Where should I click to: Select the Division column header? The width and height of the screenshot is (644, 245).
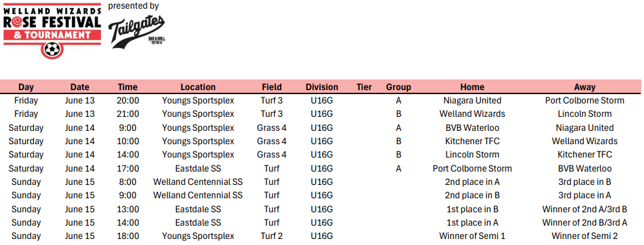tap(321, 87)
